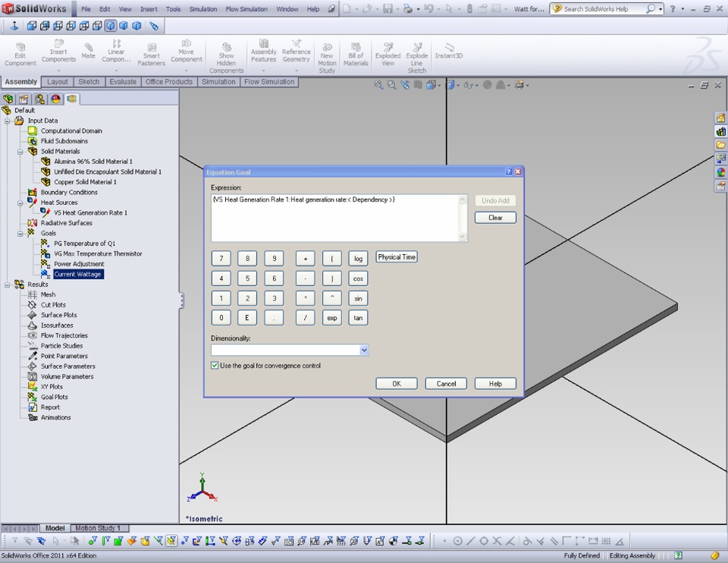Select Computational Domain item
This screenshot has height=563, width=728.
71,131
